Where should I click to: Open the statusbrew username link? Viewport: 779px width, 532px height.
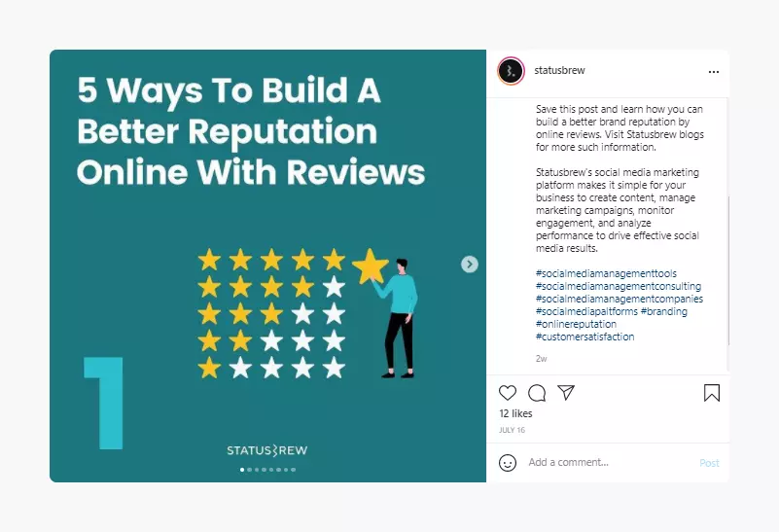559,71
